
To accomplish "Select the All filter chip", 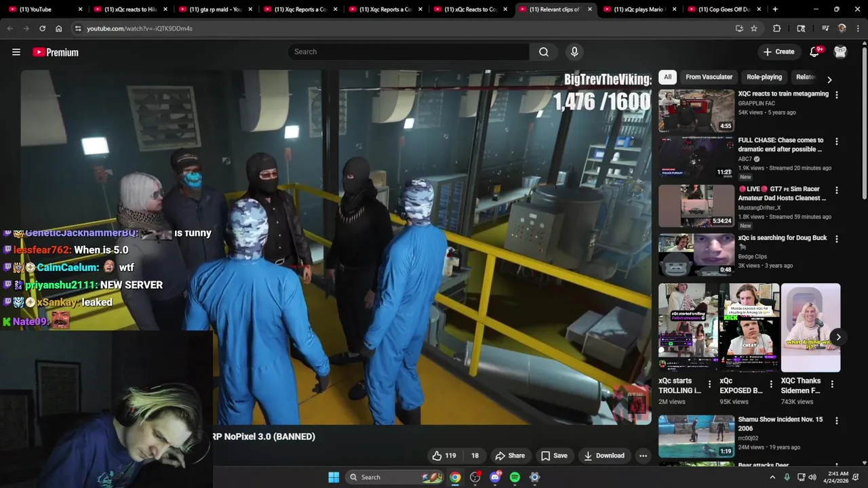I will point(667,77).
